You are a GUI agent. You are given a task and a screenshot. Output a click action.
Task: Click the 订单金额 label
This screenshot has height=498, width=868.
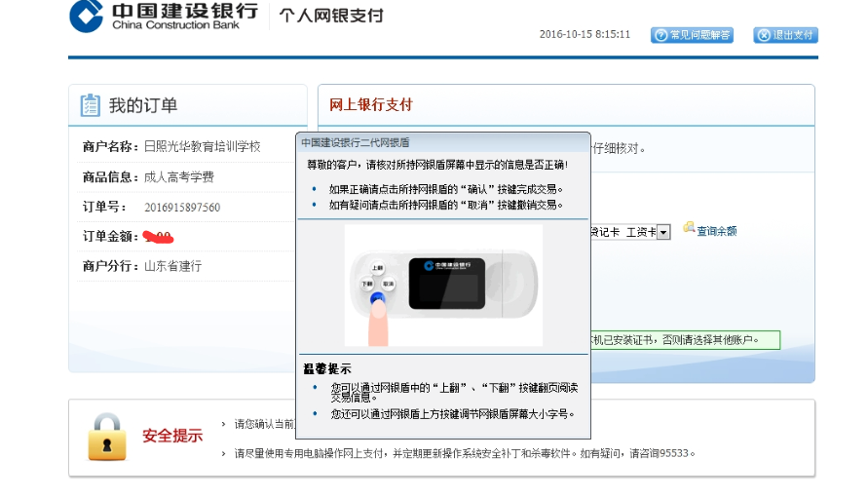click(110, 237)
